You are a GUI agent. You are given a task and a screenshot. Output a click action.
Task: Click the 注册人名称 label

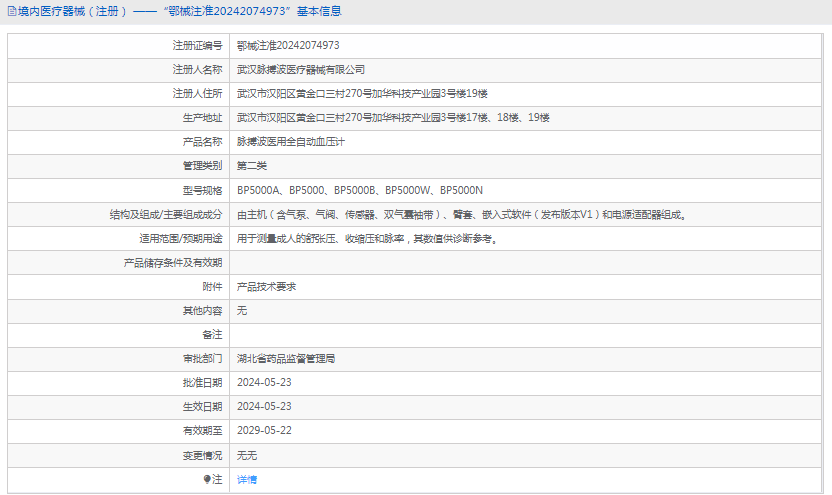pos(197,70)
